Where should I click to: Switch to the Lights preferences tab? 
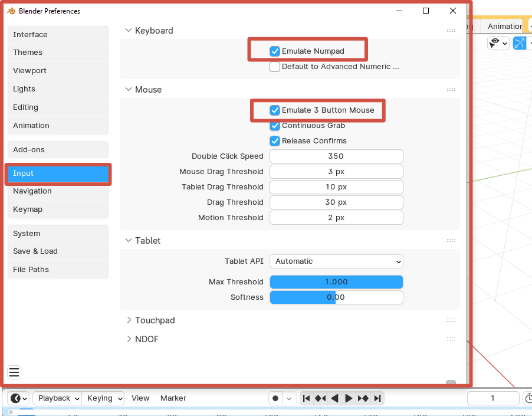coord(58,89)
